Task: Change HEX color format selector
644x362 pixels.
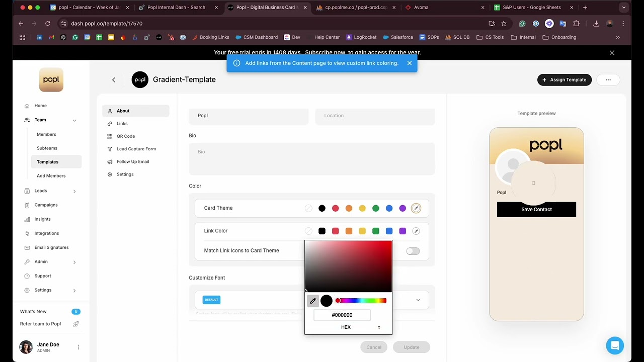Action: pyautogui.click(x=360, y=327)
